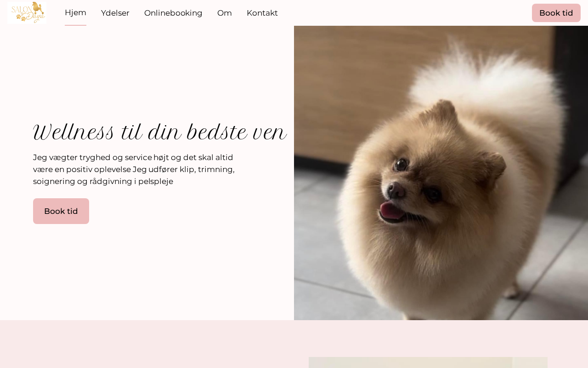Click the pink underline beneath Hjem
Viewport: 588px width, 368px height.
(75, 25)
